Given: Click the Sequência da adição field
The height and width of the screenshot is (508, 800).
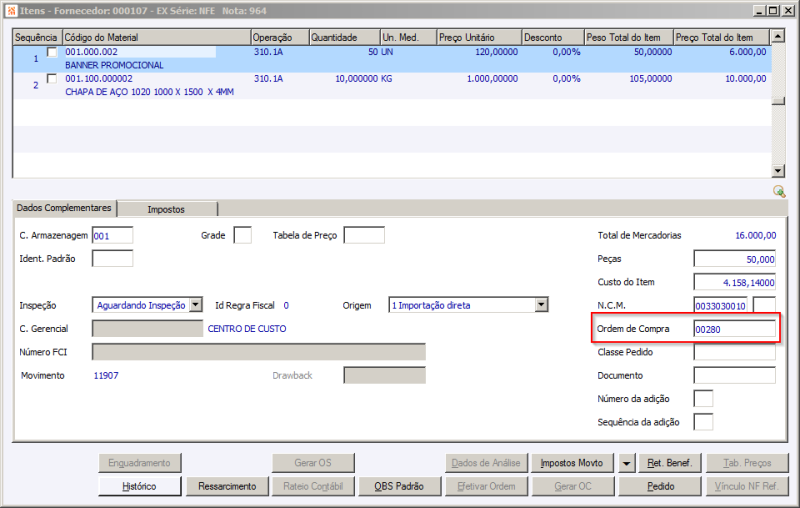Looking at the screenshot, I should coord(703,422).
